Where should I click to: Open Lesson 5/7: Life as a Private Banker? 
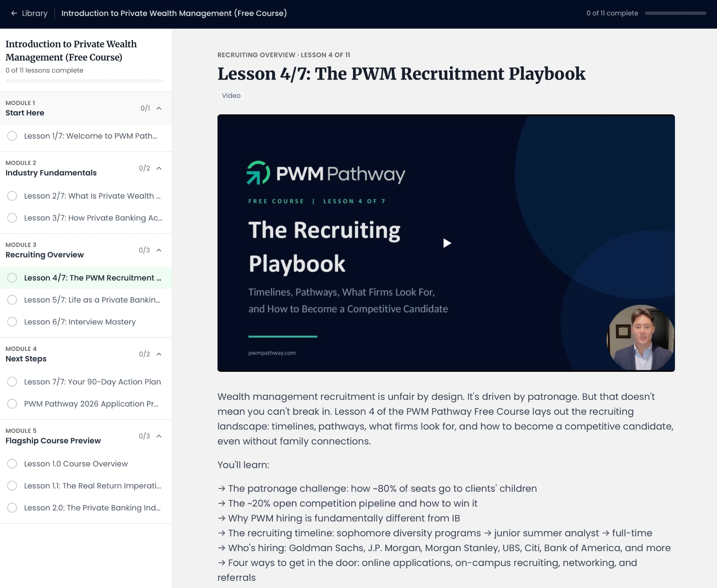pyautogui.click(x=86, y=300)
